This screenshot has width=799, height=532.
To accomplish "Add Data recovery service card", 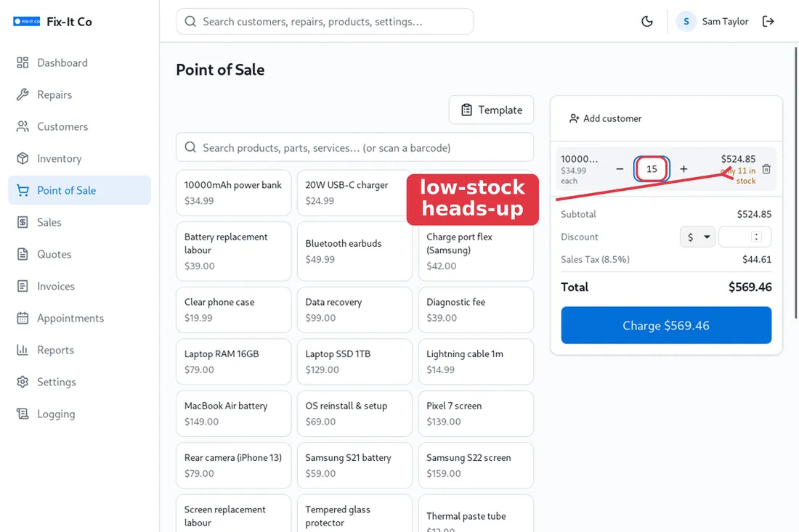I will (x=354, y=310).
